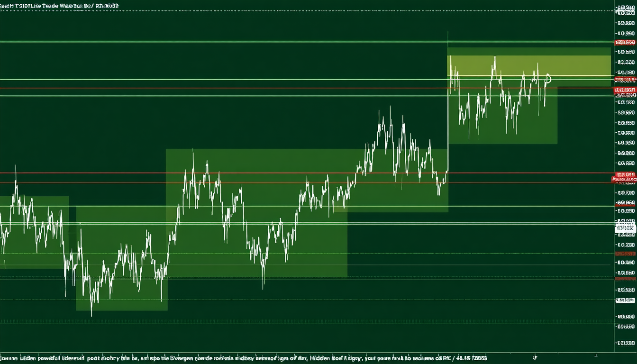This screenshot has width=637, height=364.
Task: Click the stacked red price labels at mid-right axis
Action: pos(625,177)
